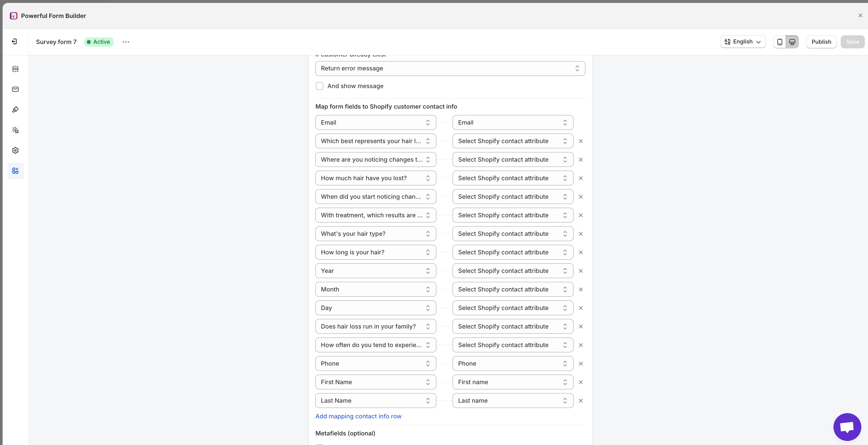Open the form actions panel in sidebar
This screenshot has width=868, height=445.
coord(15,130)
